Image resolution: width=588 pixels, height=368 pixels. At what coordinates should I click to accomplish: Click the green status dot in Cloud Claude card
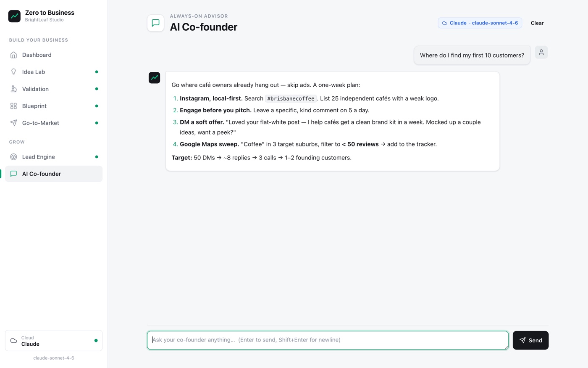[96, 341]
